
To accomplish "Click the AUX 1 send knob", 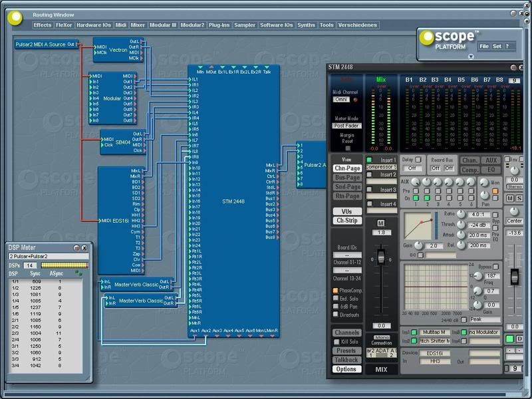I will coord(416,182).
